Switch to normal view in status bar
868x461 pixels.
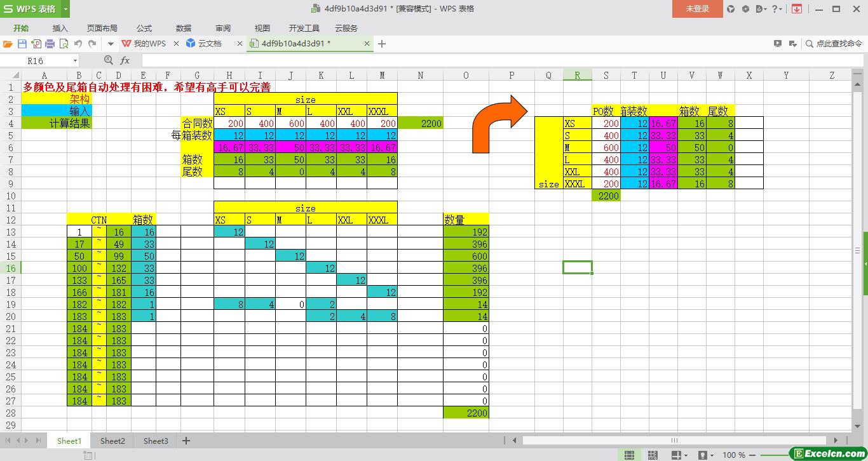pyautogui.click(x=629, y=455)
